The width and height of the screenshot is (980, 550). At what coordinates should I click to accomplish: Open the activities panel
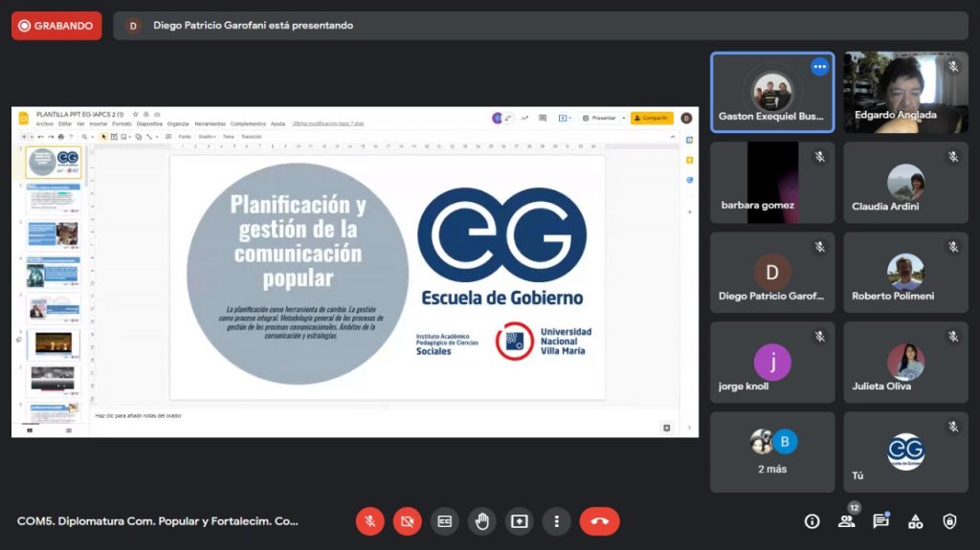(915, 521)
